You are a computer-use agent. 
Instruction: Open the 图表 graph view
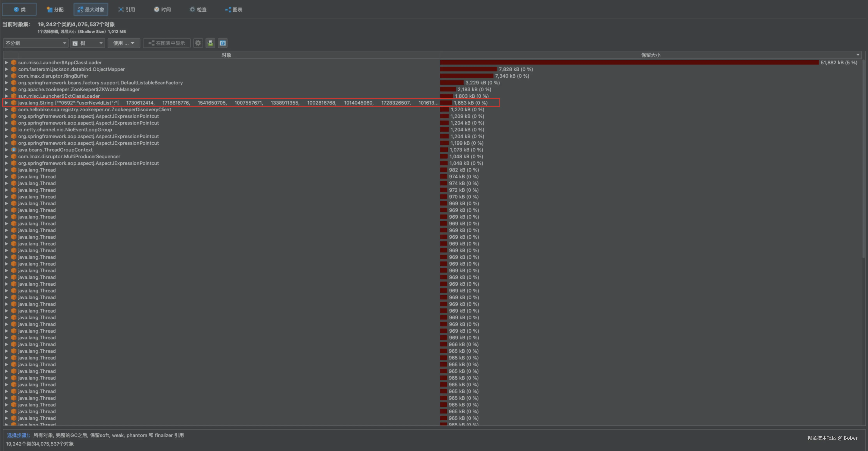[x=234, y=9]
